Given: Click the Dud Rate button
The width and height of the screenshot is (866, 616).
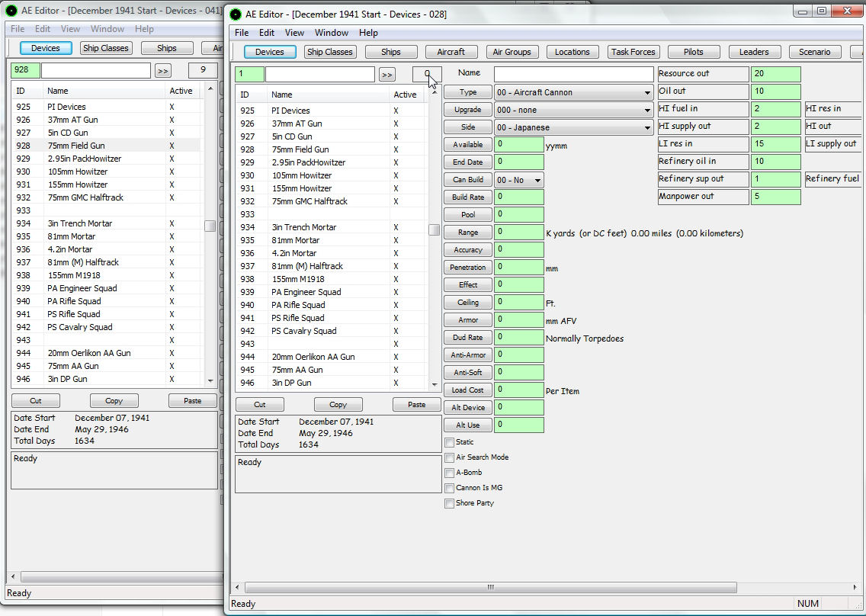Looking at the screenshot, I should point(468,338).
